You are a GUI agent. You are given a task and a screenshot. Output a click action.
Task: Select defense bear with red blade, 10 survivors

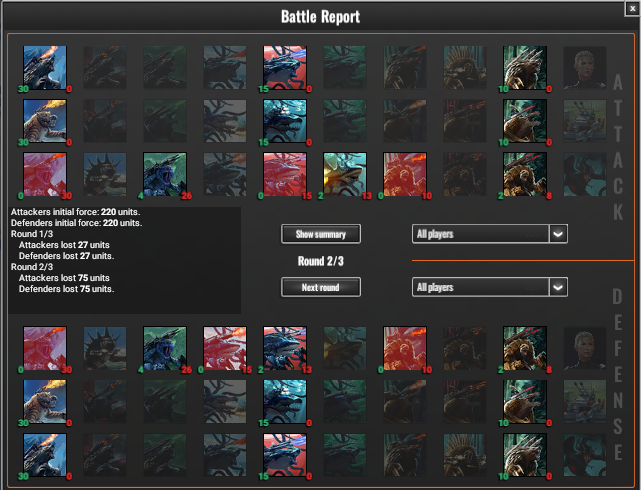point(525,402)
